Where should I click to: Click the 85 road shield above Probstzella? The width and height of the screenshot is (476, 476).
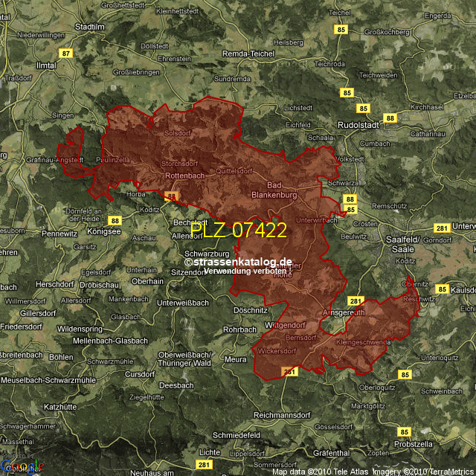(x=404, y=431)
